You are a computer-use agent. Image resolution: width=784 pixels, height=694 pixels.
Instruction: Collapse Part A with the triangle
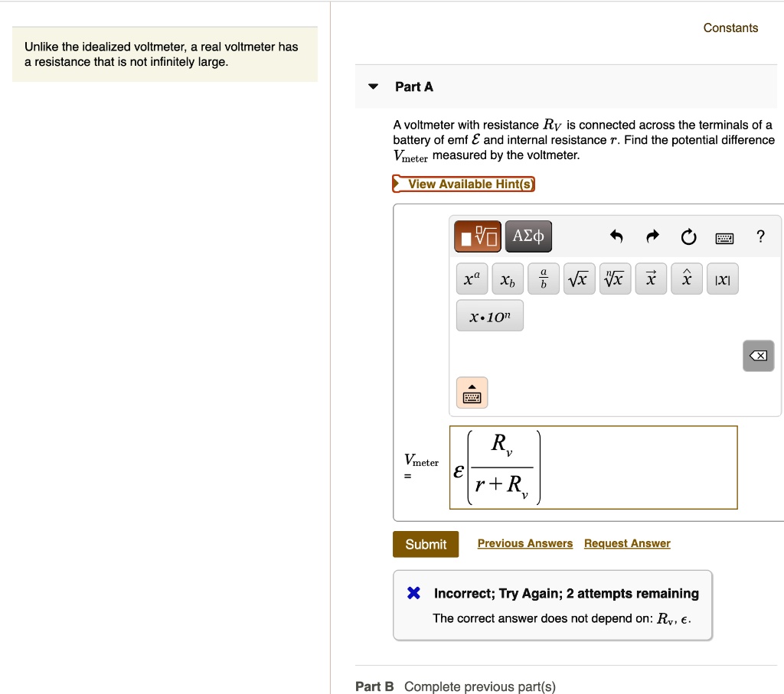[x=373, y=86]
